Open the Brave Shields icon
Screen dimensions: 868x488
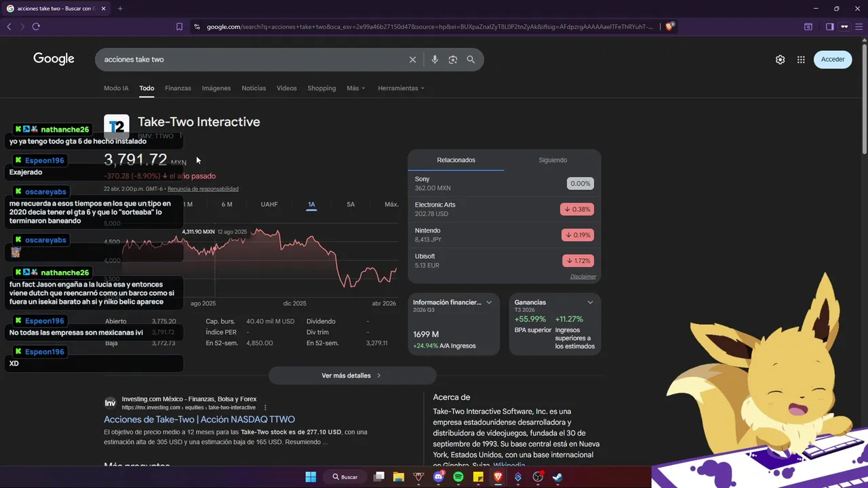669,26
